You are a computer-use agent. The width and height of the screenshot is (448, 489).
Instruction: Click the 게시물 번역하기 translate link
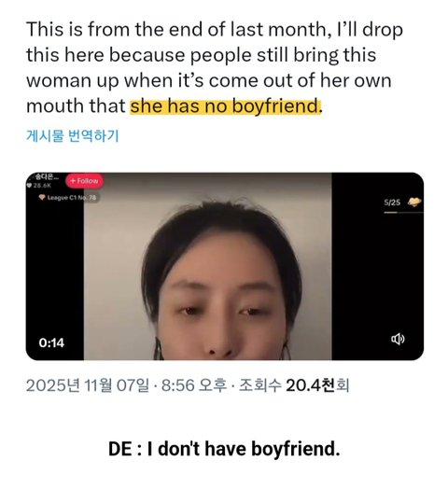point(73,135)
